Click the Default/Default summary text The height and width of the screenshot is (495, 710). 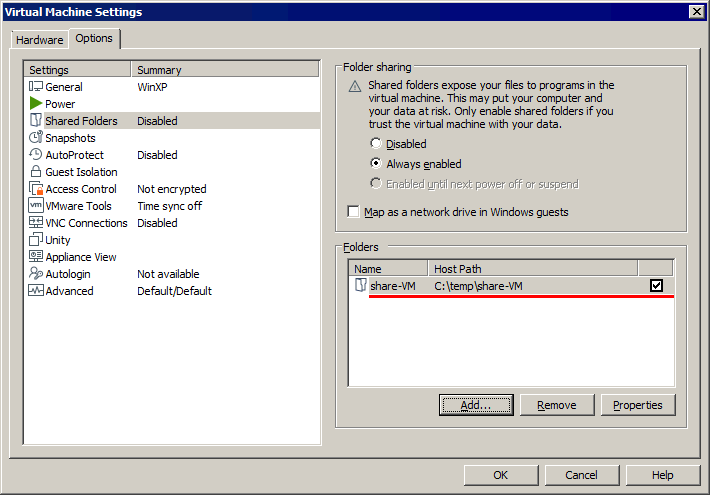click(x=174, y=291)
